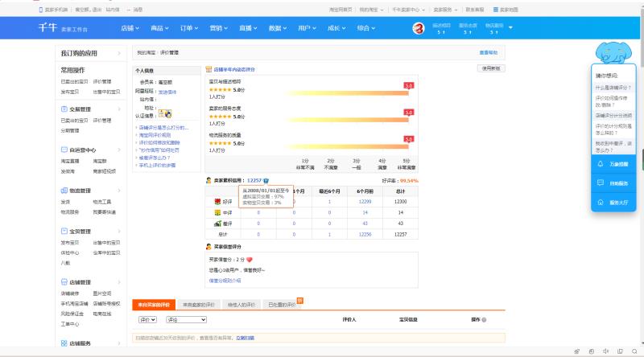Screen dimensions: 644x357
Task: Click the 12257 seller credit number
Action: tap(254, 181)
